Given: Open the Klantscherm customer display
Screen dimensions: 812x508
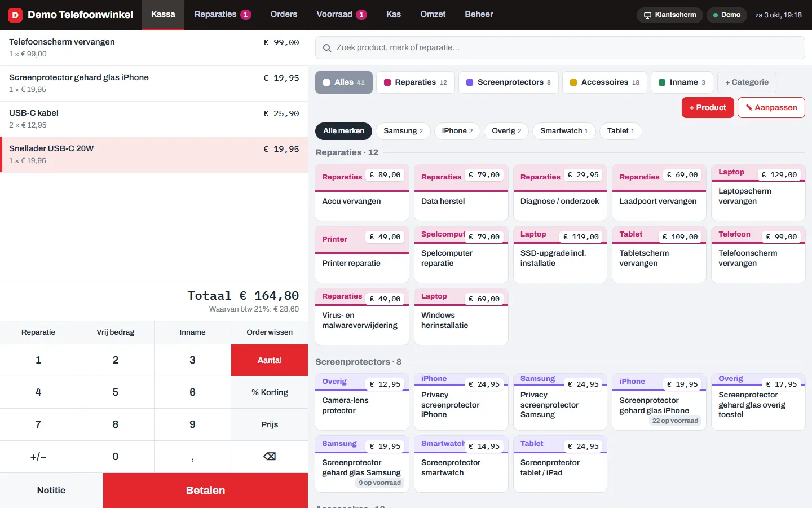Looking at the screenshot, I should [670, 15].
